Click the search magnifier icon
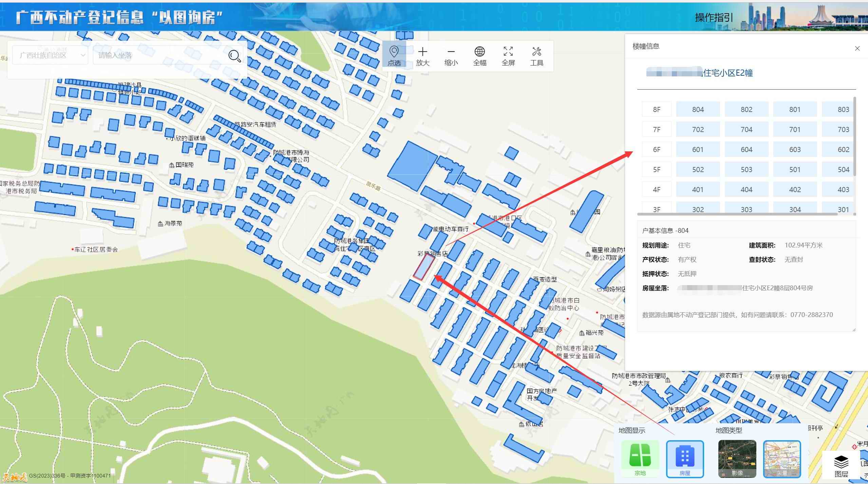The image size is (868, 484). point(234,56)
